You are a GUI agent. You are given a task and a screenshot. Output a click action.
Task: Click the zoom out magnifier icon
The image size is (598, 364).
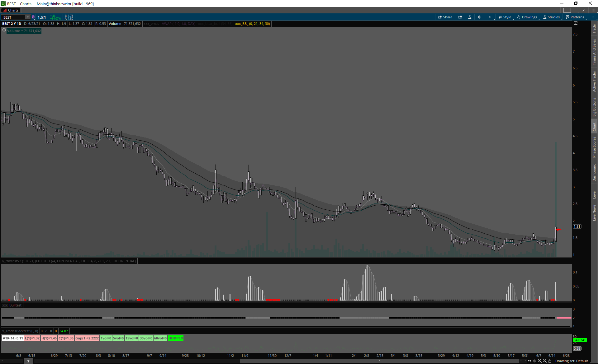click(x=545, y=361)
